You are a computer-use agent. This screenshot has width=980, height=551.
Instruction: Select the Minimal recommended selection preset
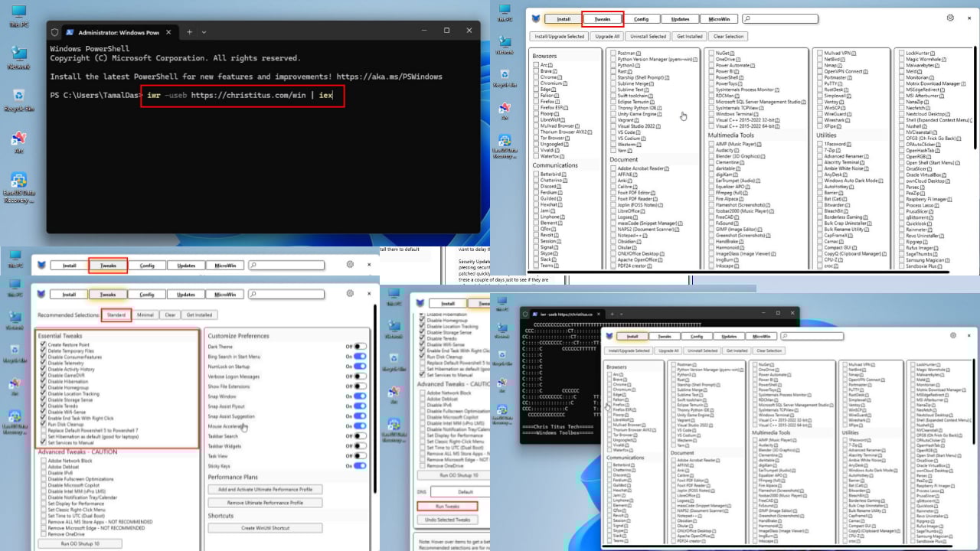(145, 315)
